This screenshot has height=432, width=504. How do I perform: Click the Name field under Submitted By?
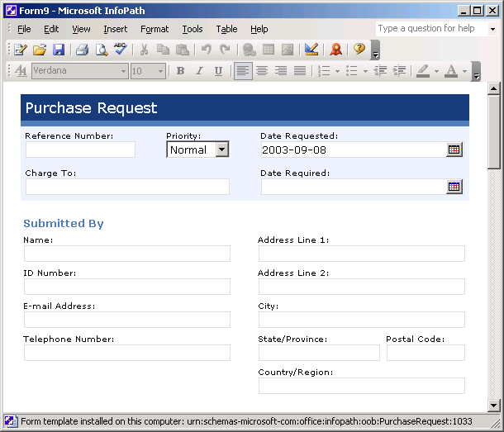pyautogui.click(x=127, y=254)
